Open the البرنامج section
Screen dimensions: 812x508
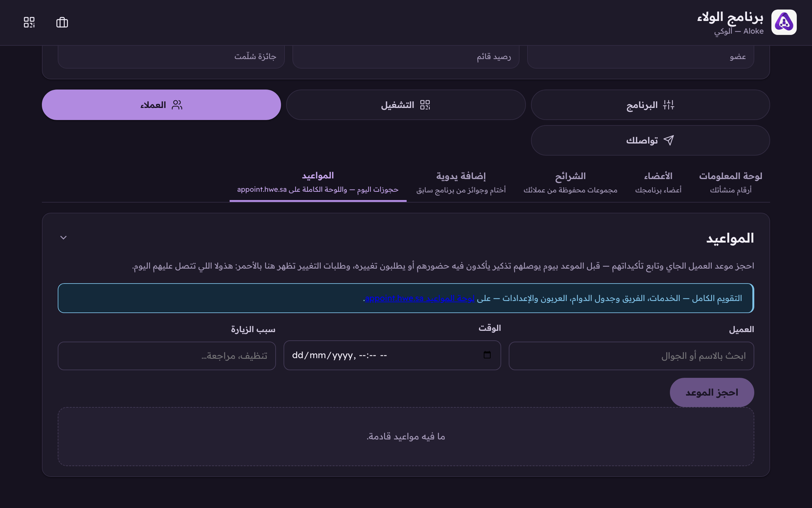point(650,105)
